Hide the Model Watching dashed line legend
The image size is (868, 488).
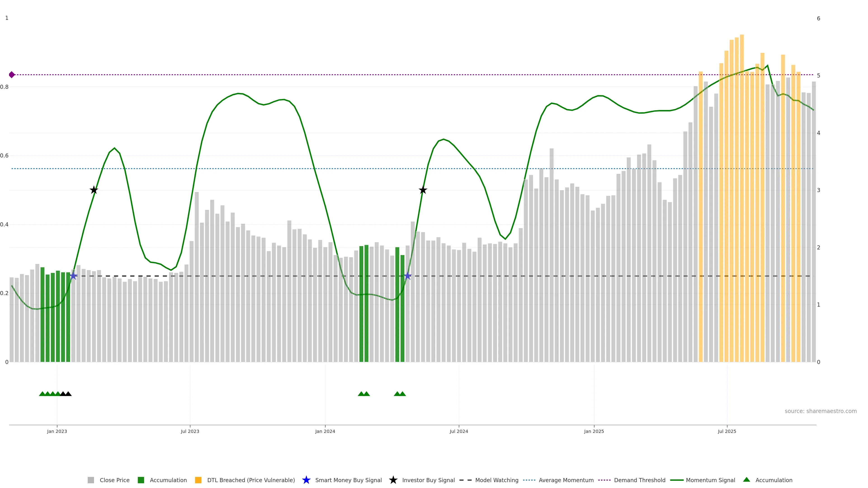point(496,480)
